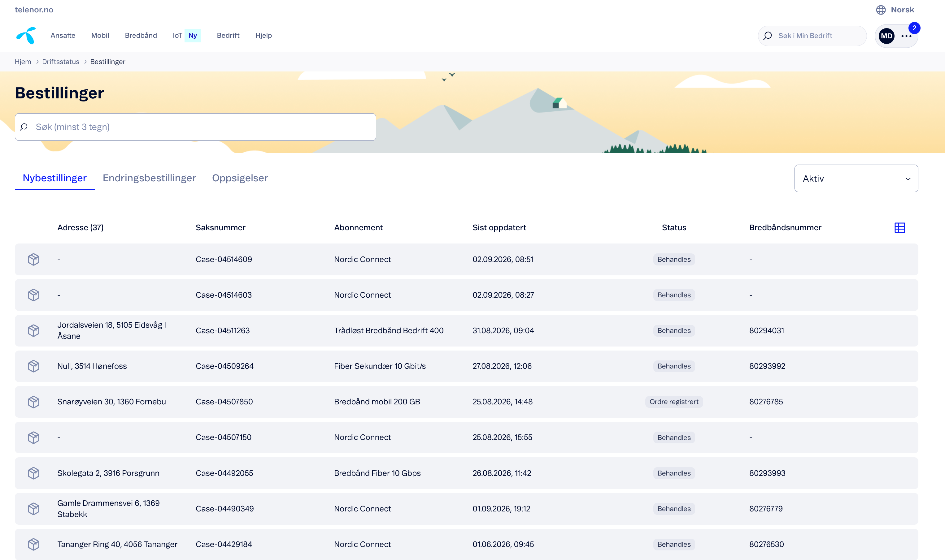
Task: Click the table column settings icon
Action: pos(899,227)
